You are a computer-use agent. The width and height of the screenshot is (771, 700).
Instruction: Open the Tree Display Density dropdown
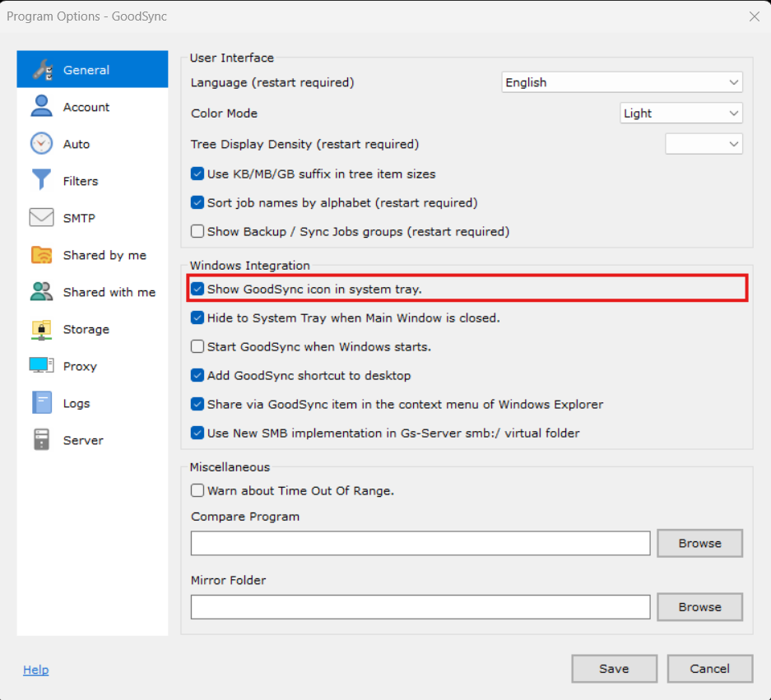pyautogui.click(x=704, y=144)
